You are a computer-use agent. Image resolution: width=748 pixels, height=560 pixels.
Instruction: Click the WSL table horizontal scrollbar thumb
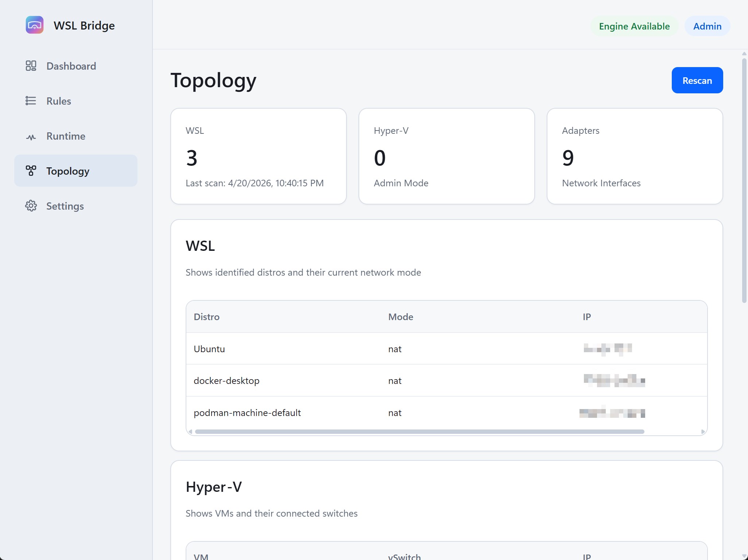click(x=420, y=432)
